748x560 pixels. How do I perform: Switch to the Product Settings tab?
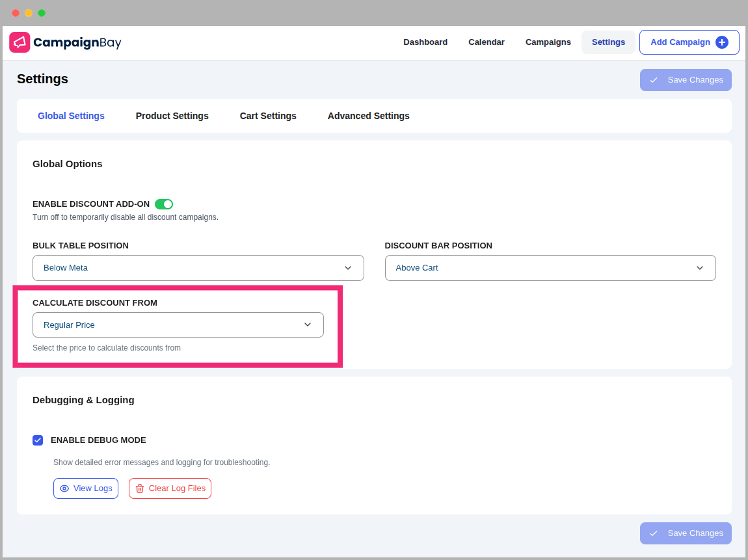click(172, 116)
